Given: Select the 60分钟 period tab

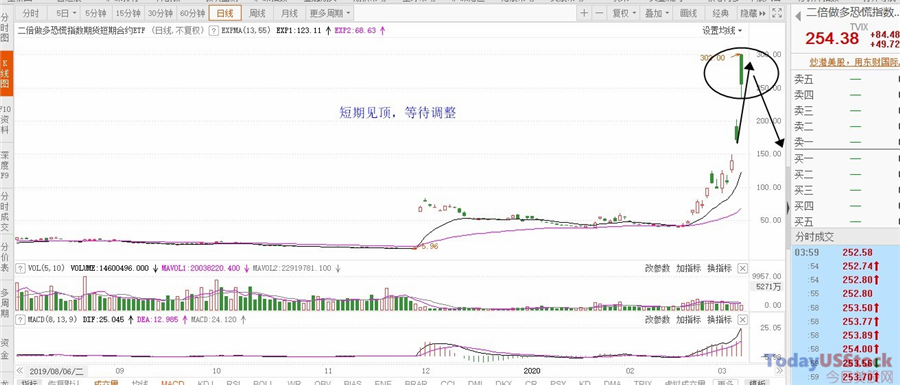Looking at the screenshot, I should [192, 13].
